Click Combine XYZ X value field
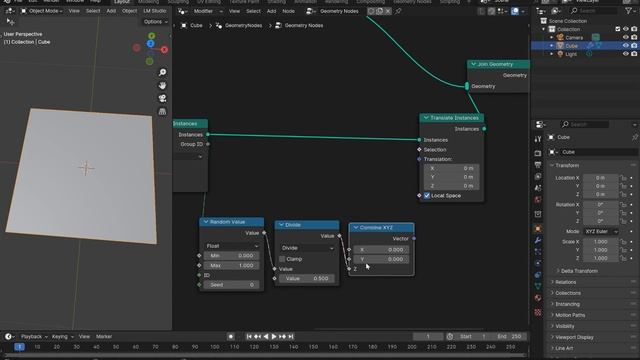The image size is (640, 360). pyautogui.click(x=381, y=250)
